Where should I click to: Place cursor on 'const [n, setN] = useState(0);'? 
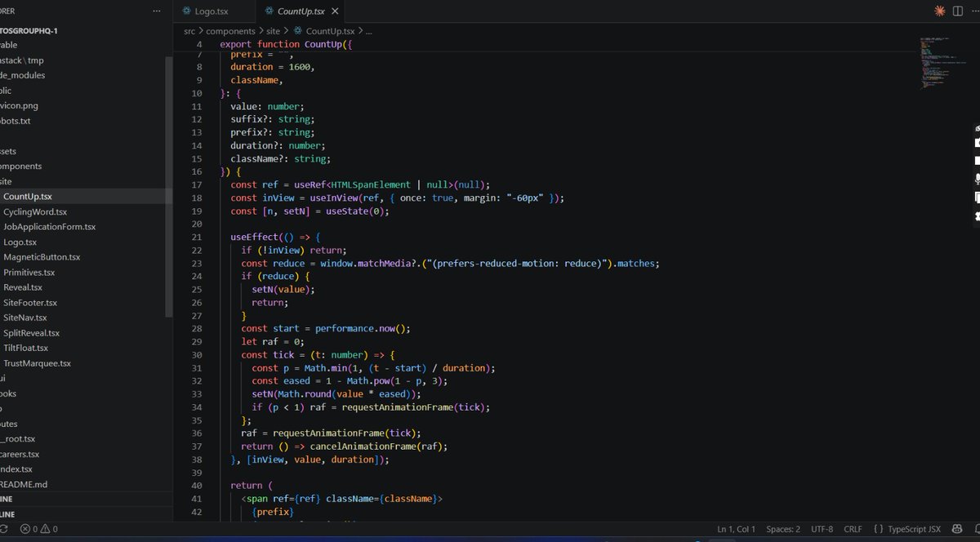[310, 211]
